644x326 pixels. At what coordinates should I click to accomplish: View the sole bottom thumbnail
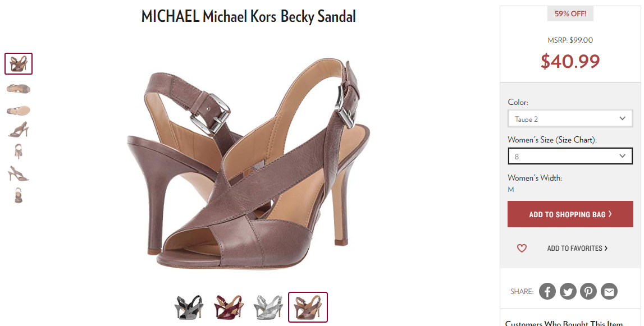(19, 110)
